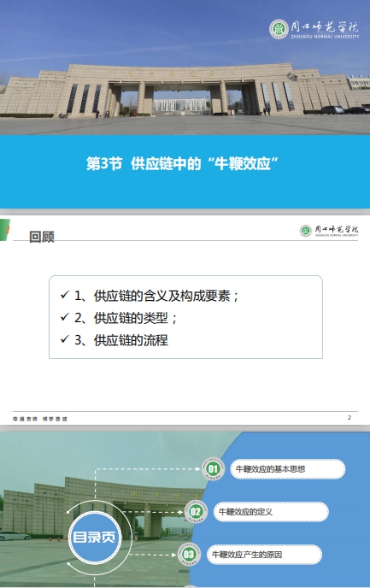Viewport: 370px width, 588px height.
Task: Click the 周口师范学院 calligraphy text on title slide
Action: coord(325,27)
